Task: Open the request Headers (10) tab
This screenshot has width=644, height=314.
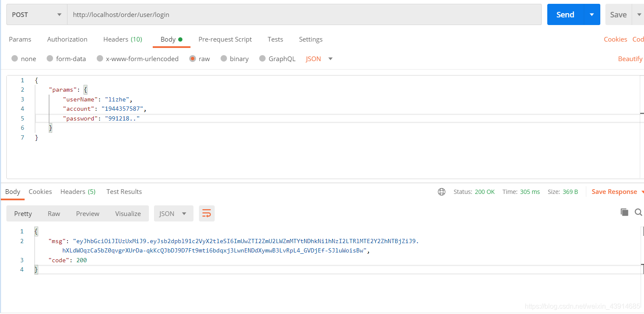Action: (x=123, y=39)
